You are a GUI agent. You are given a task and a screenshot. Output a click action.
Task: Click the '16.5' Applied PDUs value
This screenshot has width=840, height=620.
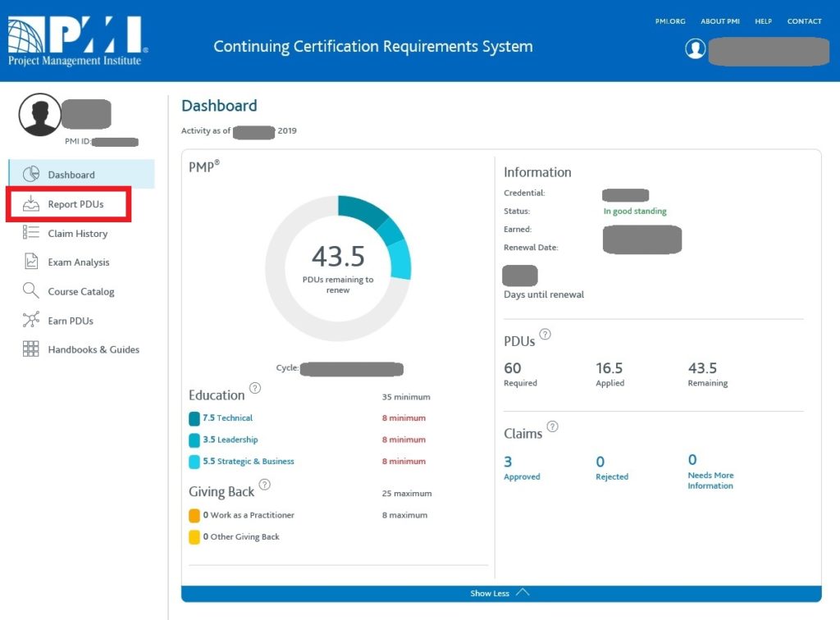click(609, 368)
